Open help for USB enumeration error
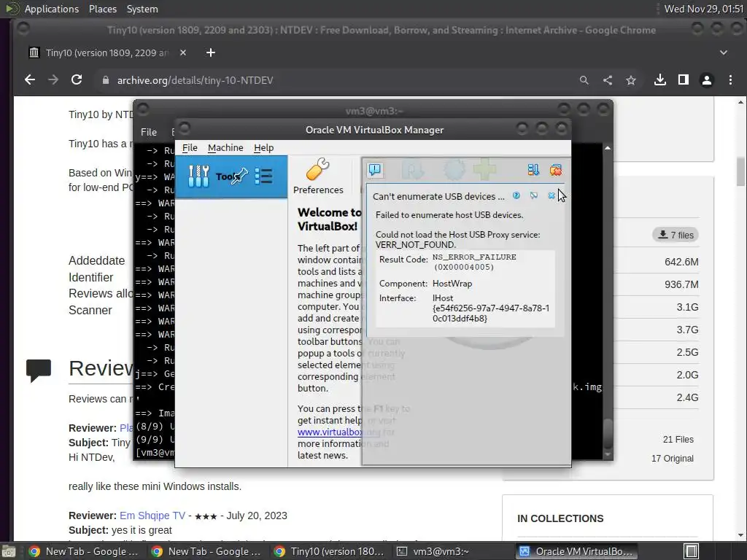747x560 pixels. coord(516,195)
